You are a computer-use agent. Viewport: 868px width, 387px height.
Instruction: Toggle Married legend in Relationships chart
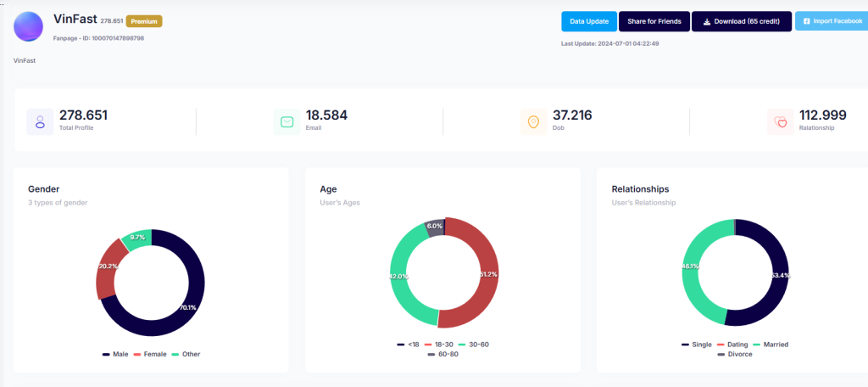(x=771, y=345)
